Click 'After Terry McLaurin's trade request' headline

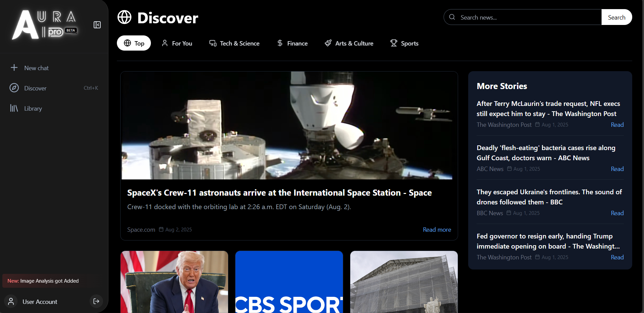coord(548,109)
